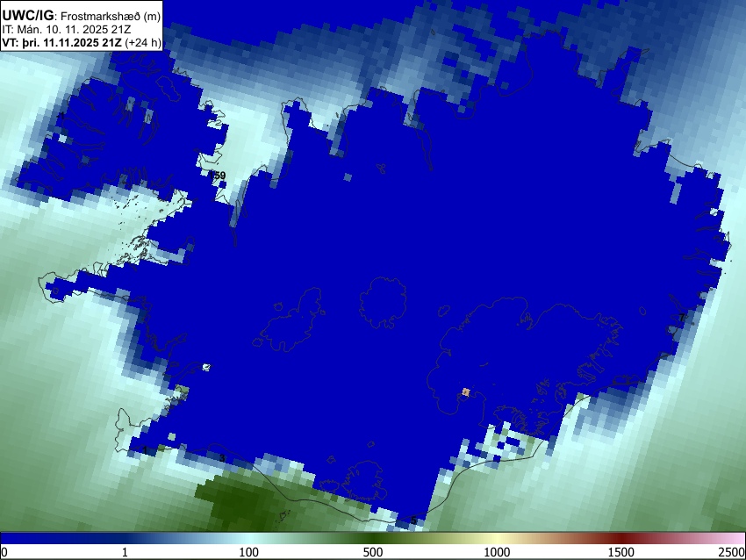Click the dark red band of the color bar
Screen dimensions: 746x560
click(x=621, y=539)
